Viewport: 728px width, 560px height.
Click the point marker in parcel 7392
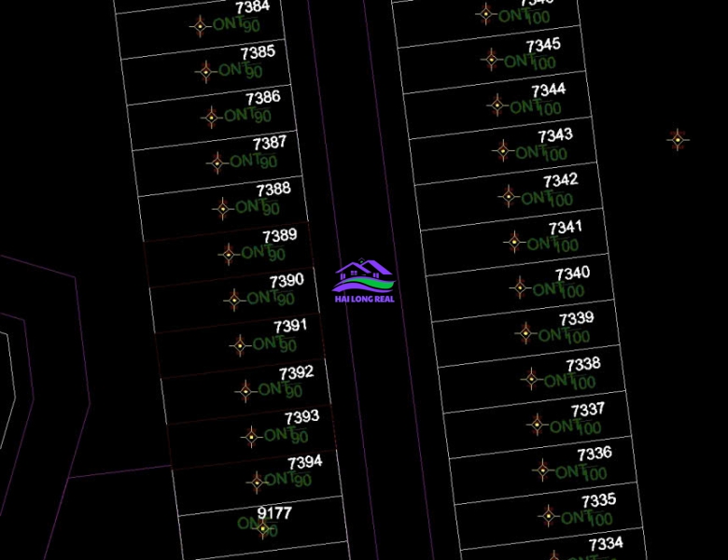point(245,390)
